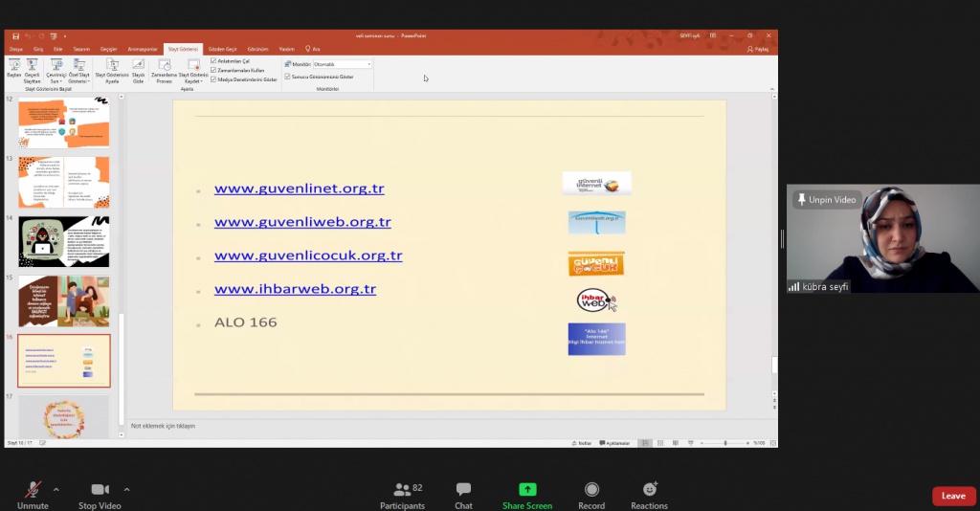
Task: Click ribbon display options icon in title bar
Action: [x=713, y=35]
